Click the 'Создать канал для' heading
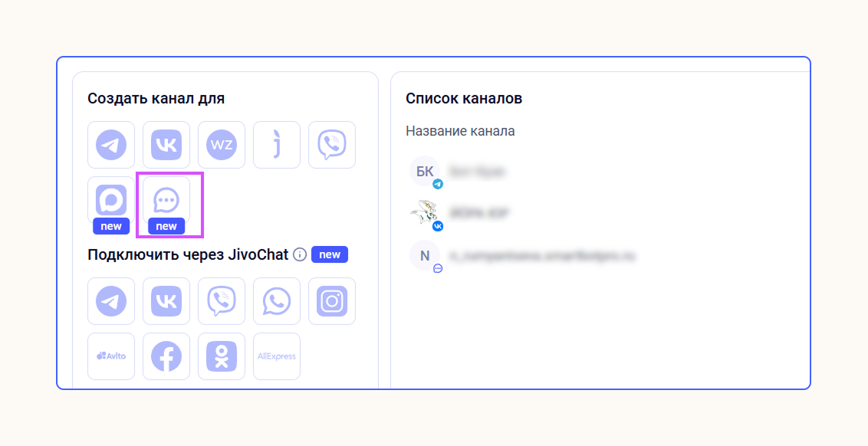 (156, 99)
